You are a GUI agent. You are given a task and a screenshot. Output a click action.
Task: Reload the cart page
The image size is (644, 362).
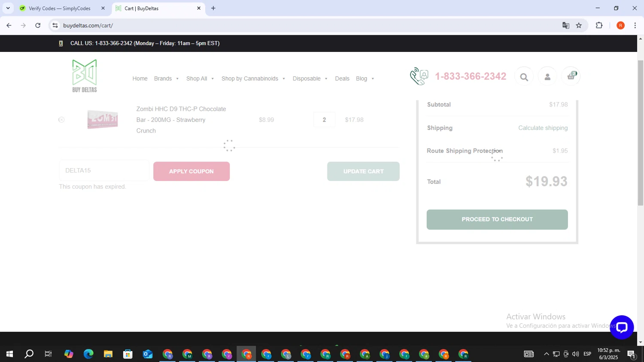coord(38,25)
